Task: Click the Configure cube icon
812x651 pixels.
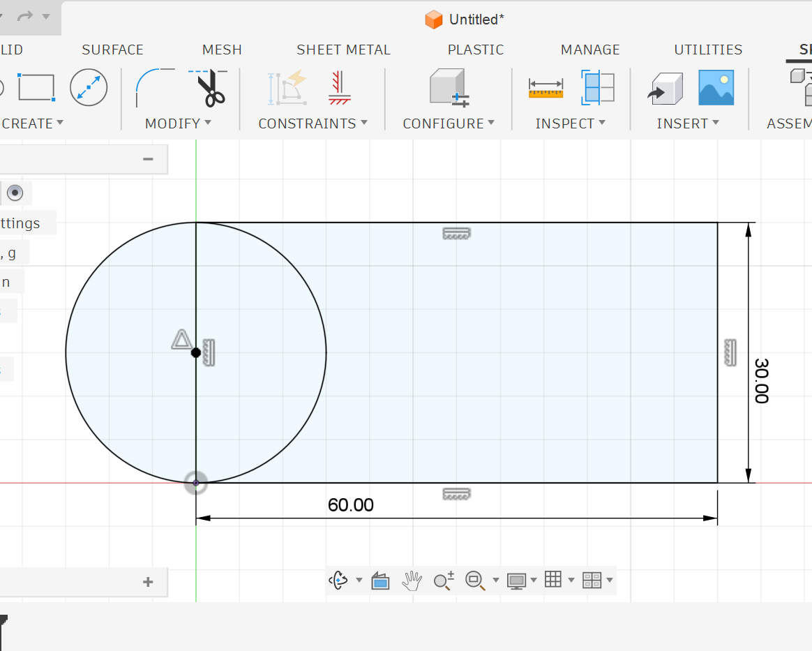Action: point(449,87)
